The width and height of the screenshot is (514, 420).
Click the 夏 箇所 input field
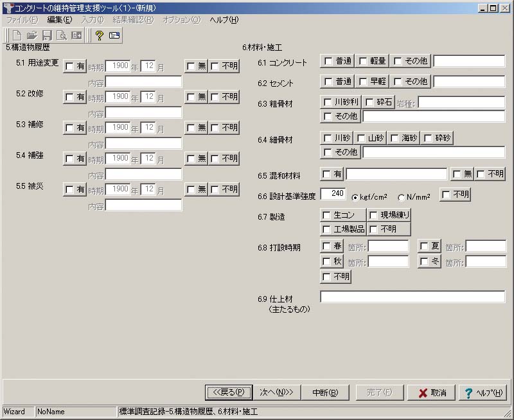point(486,247)
